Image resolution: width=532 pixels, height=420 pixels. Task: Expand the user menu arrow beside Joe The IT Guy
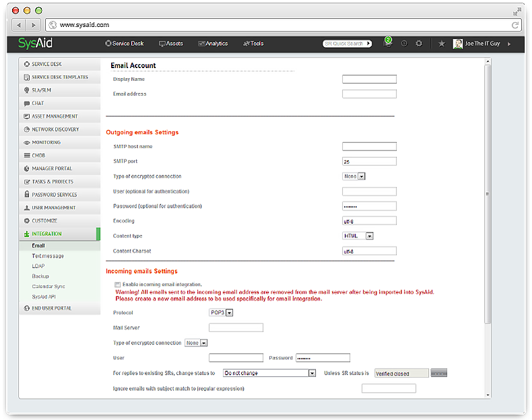[x=509, y=44]
